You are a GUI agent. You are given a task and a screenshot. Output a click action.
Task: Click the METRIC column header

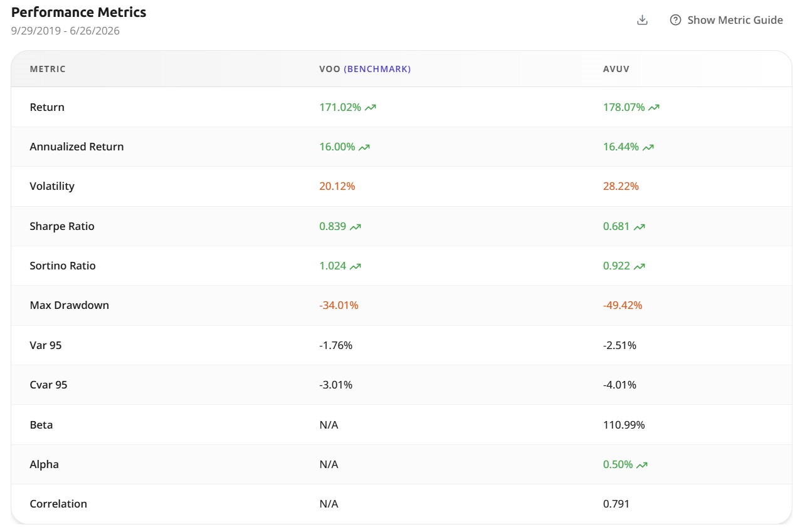pyautogui.click(x=48, y=69)
